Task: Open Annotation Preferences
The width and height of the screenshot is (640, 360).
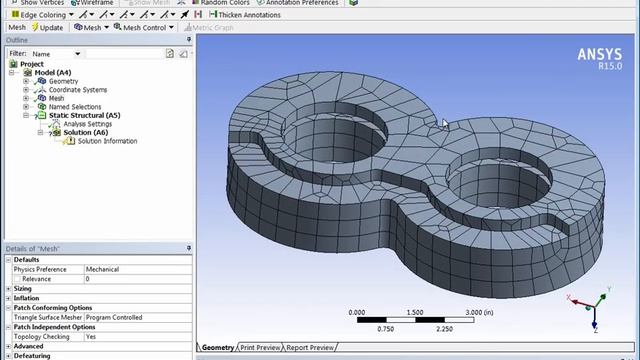Action: (x=298, y=2)
